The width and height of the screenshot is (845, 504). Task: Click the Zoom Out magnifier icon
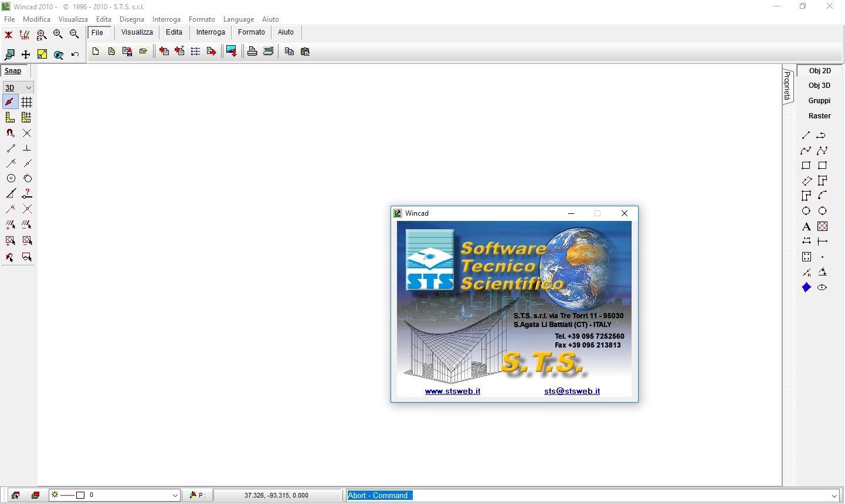(74, 35)
